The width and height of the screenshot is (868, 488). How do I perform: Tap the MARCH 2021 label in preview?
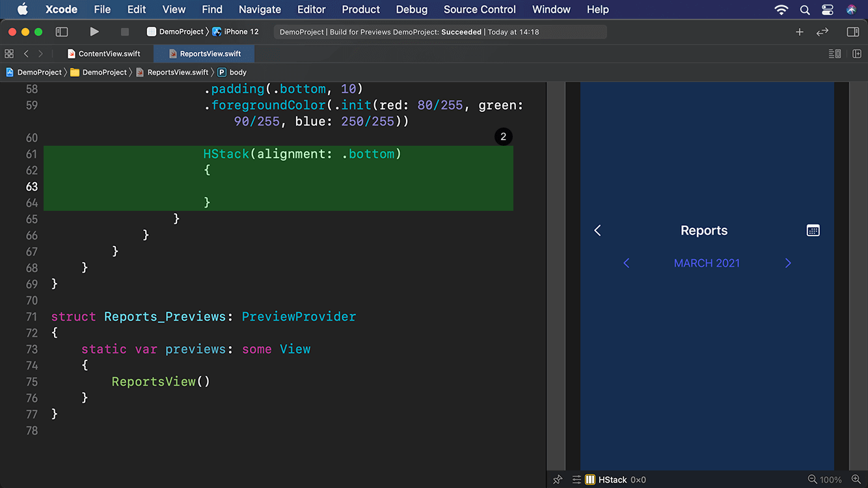tap(707, 263)
